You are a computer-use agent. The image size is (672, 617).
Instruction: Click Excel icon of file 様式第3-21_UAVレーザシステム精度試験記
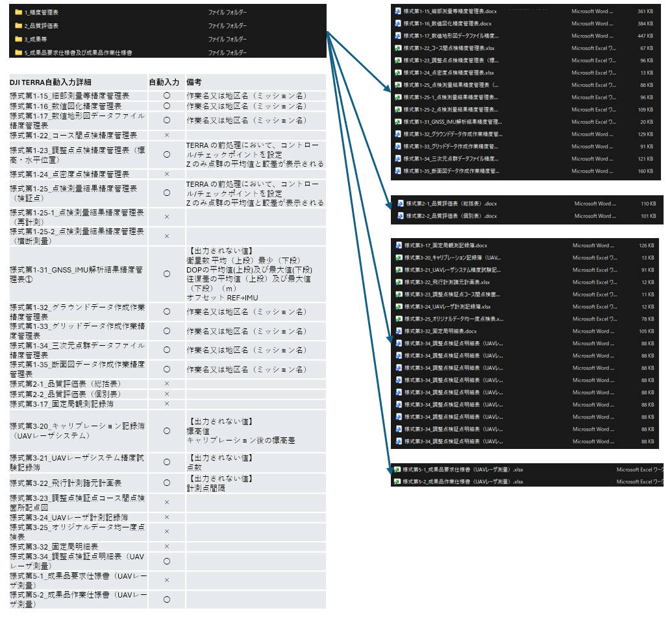[x=399, y=270]
